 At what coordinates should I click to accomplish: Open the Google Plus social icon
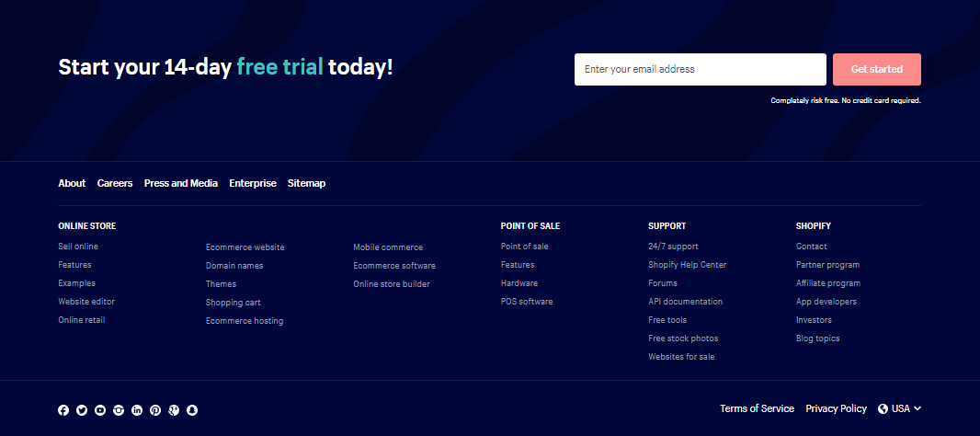click(174, 410)
